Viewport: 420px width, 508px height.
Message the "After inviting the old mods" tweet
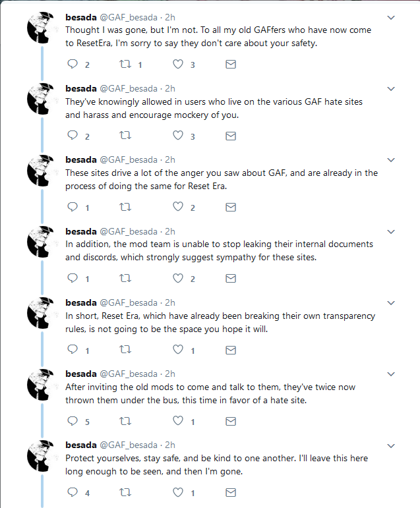pyautogui.click(x=231, y=421)
